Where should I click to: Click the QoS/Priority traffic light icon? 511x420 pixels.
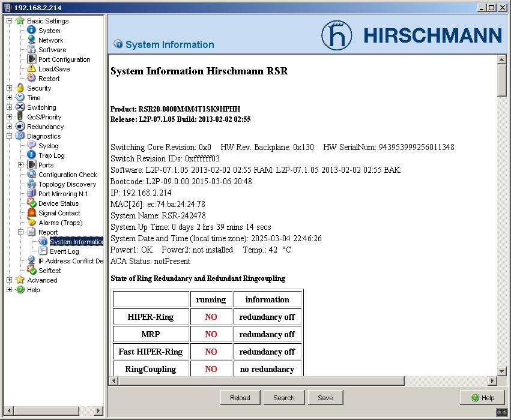click(20, 116)
